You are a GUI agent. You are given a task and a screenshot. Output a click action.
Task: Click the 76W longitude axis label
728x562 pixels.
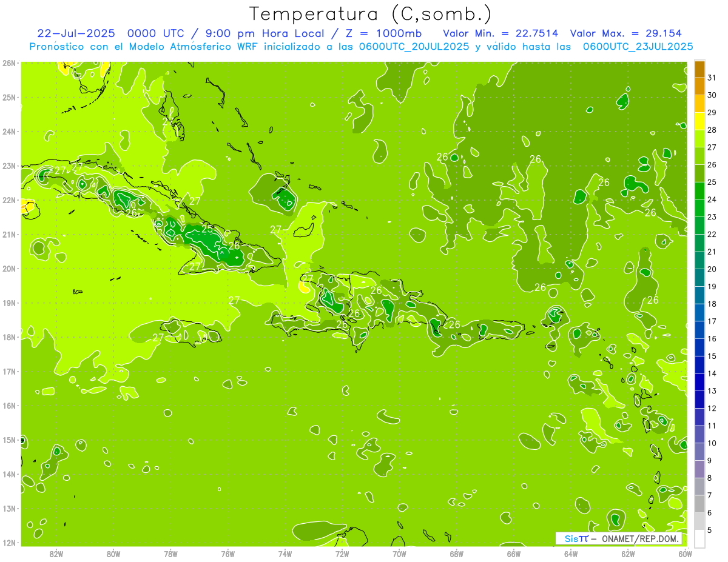point(227,553)
